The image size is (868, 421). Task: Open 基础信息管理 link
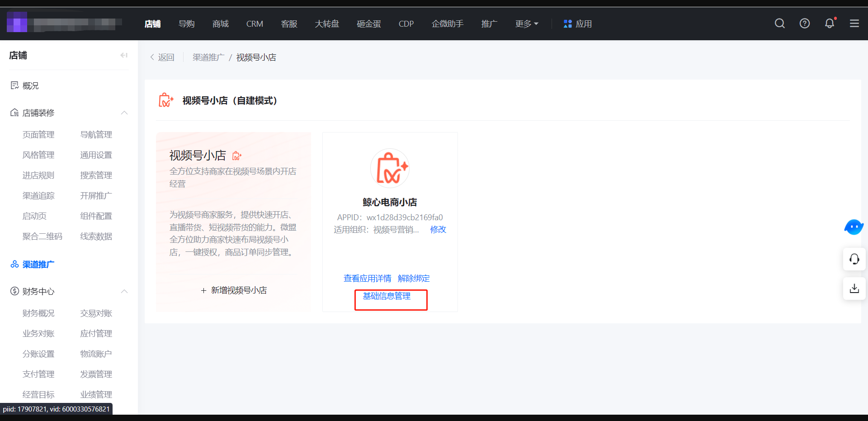click(387, 296)
